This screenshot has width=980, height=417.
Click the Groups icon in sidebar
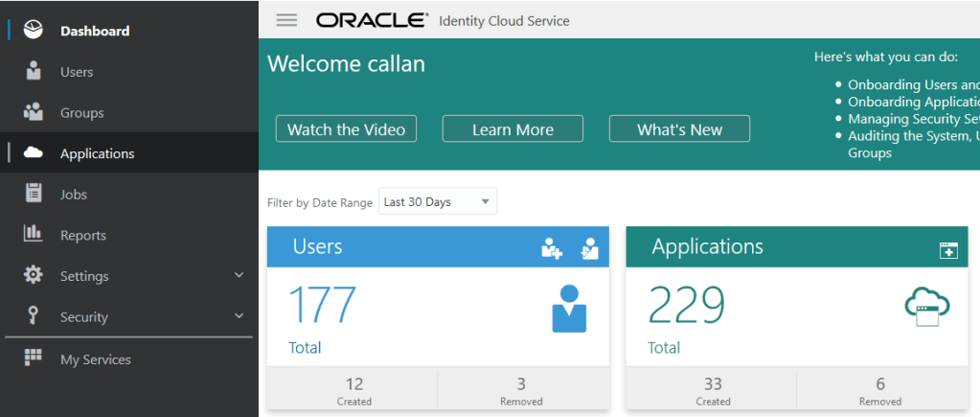tap(34, 112)
